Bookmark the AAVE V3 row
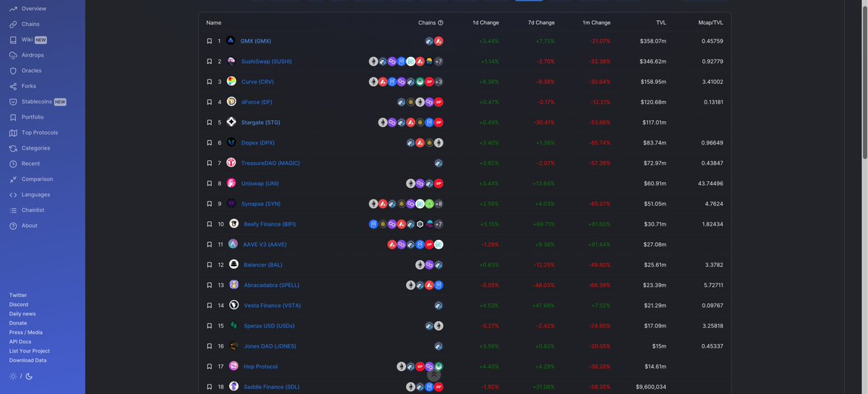Viewport: 868px width, 394px height. coord(210,244)
